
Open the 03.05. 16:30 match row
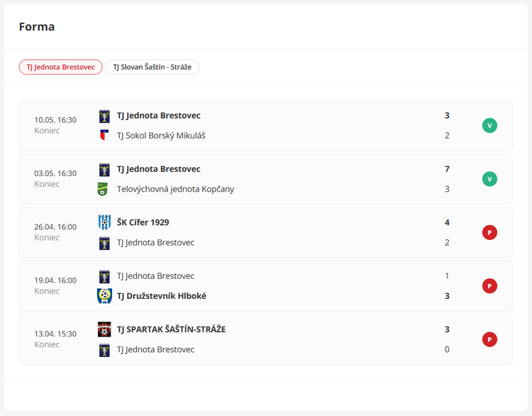(266, 179)
